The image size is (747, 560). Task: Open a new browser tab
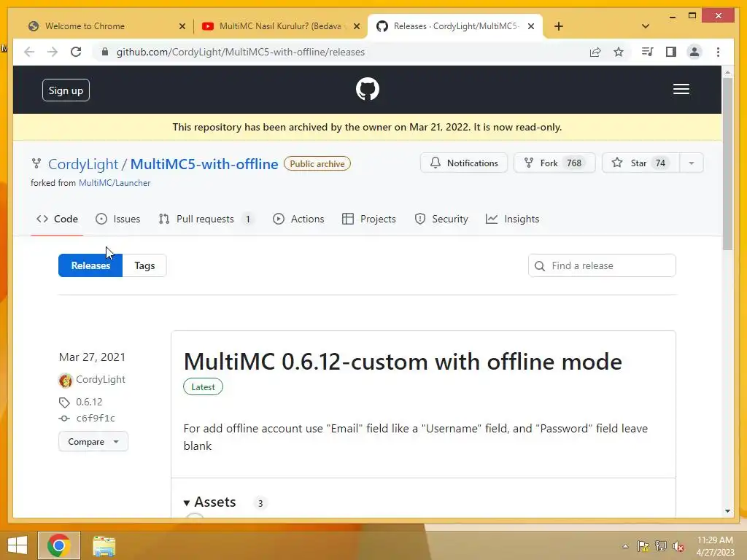pyautogui.click(x=558, y=26)
